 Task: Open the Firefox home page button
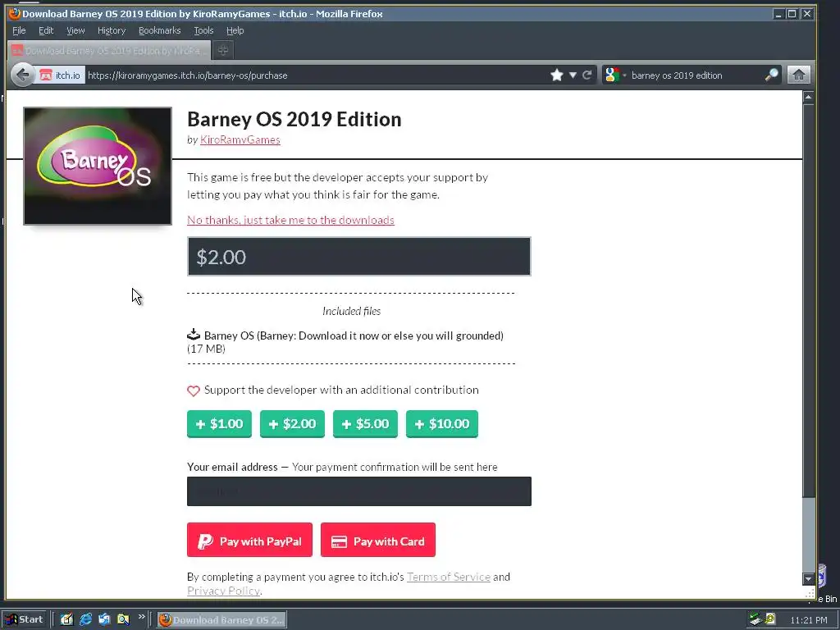798,75
